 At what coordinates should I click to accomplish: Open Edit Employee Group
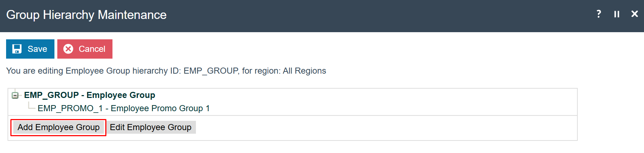[150, 127]
